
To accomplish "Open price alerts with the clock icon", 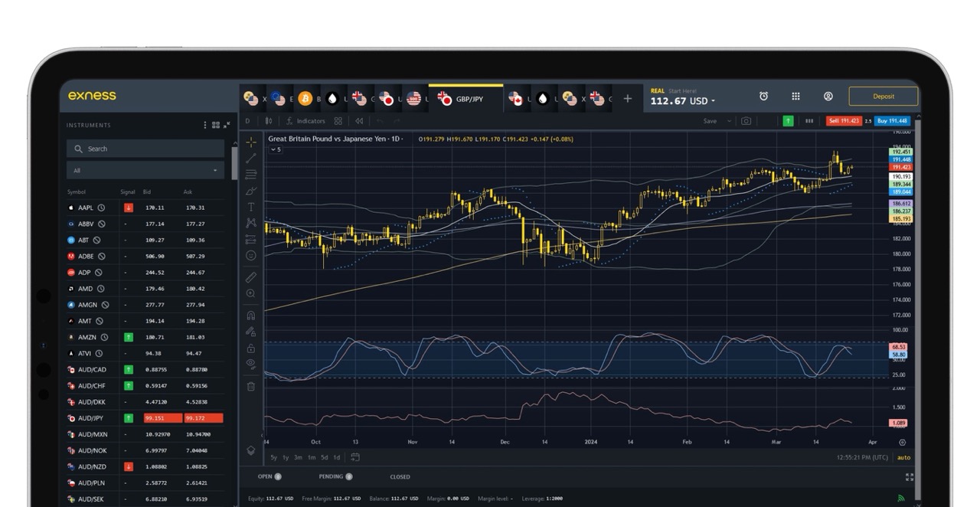I will pyautogui.click(x=763, y=96).
